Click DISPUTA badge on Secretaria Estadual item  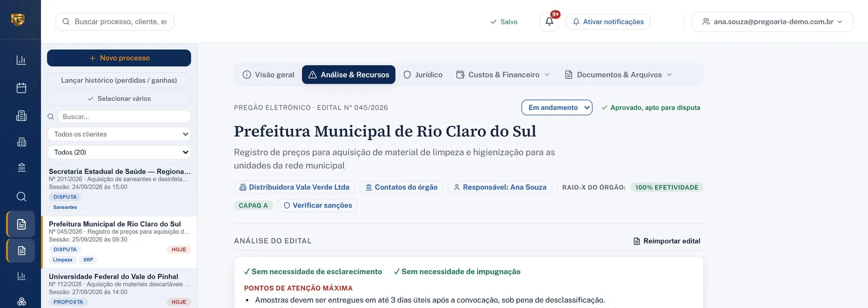point(65,197)
